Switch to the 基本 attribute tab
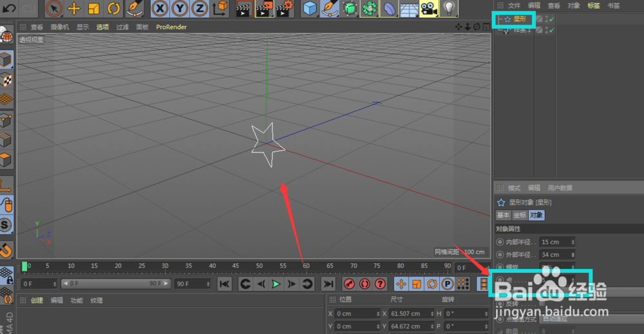 (503, 215)
